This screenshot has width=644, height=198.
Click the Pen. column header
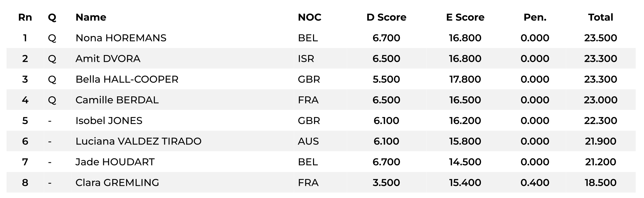(x=535, y=17)
